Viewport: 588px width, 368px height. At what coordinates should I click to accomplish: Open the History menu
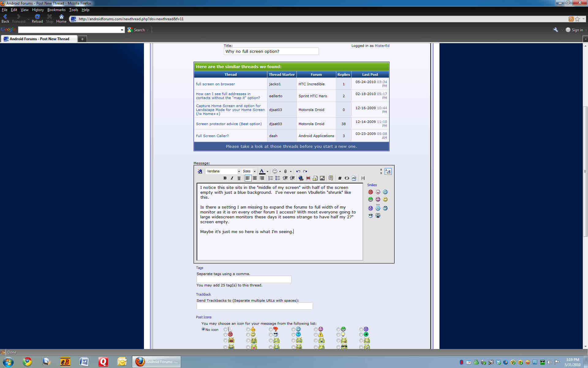(38, 10)
